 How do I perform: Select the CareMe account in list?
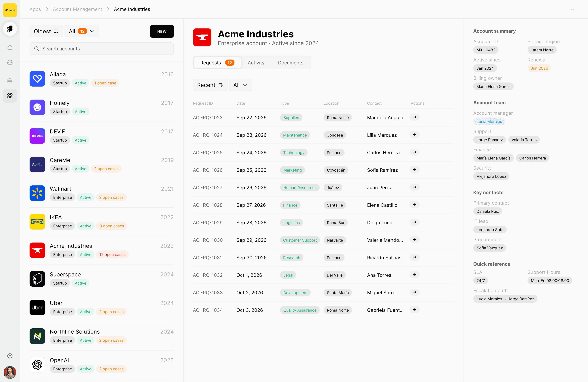point(102,165)
